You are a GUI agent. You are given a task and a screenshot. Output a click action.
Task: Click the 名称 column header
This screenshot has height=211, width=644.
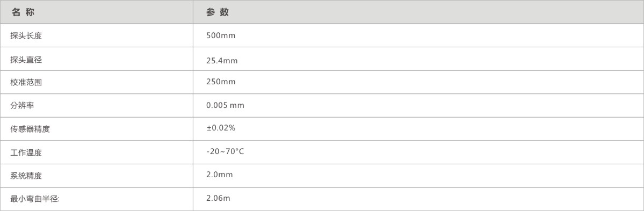tap(23, 12)
